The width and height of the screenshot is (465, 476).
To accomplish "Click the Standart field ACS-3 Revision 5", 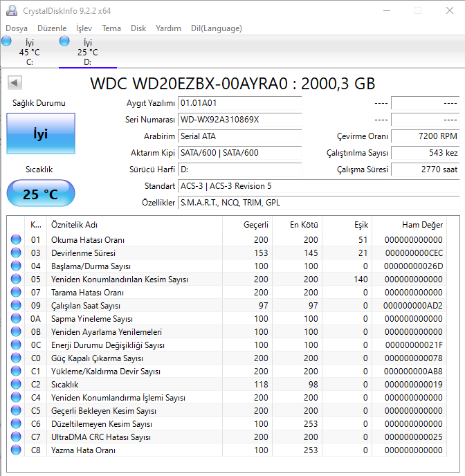I will tap(319, 186).
